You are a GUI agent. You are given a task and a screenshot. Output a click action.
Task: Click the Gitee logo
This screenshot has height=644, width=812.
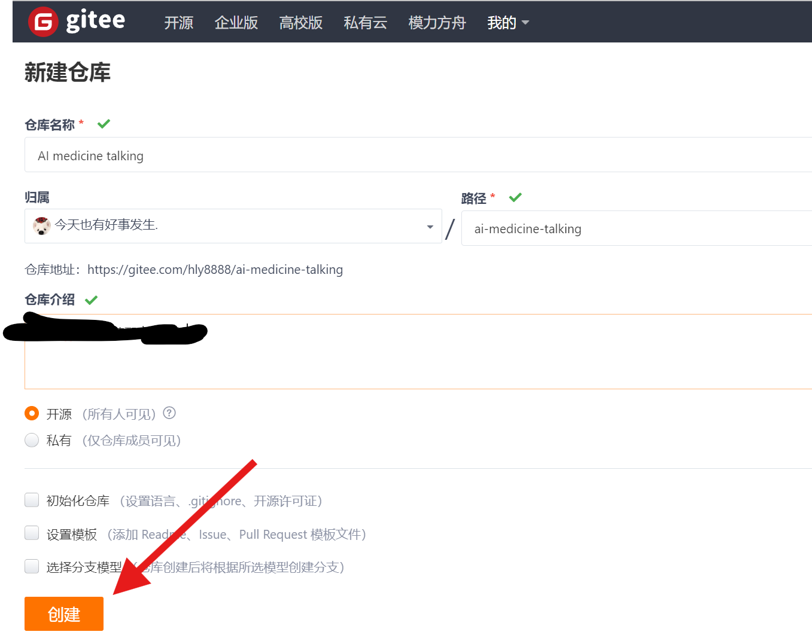[75, 22]
